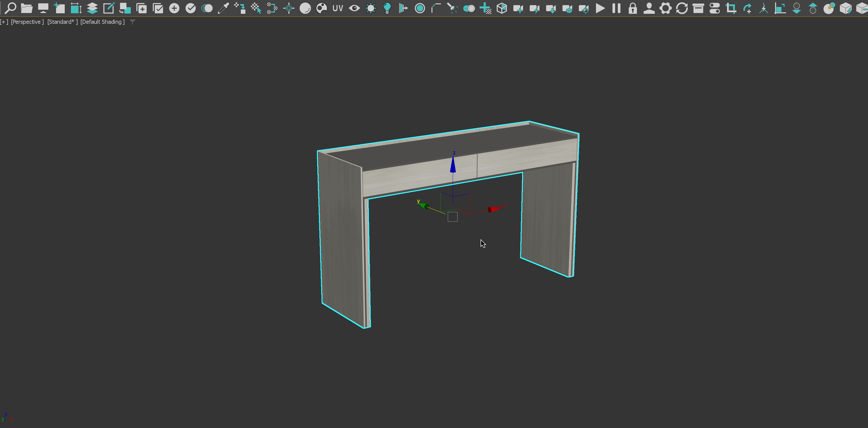Open the color palette icon
Screen dimensions: 868x428
tap(321, 8)
